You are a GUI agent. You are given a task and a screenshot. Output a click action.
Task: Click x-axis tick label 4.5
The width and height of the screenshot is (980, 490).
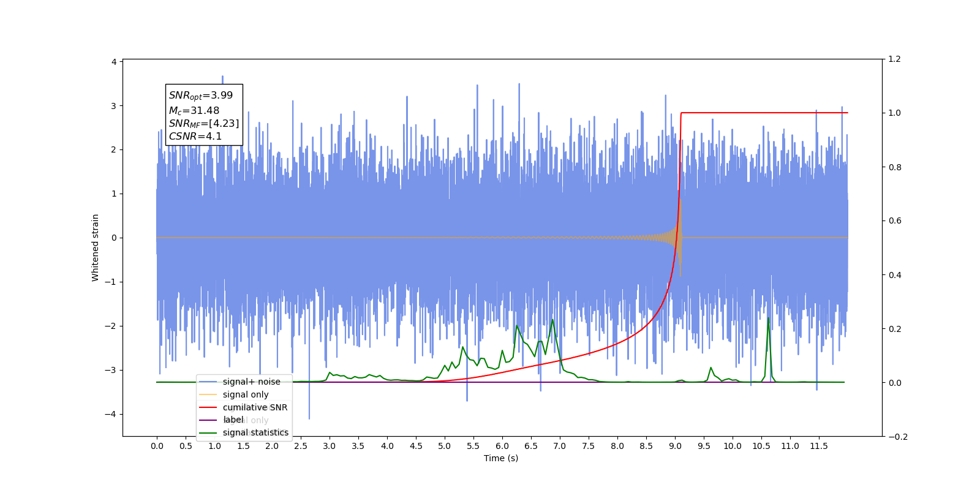(x=416, y=446)
